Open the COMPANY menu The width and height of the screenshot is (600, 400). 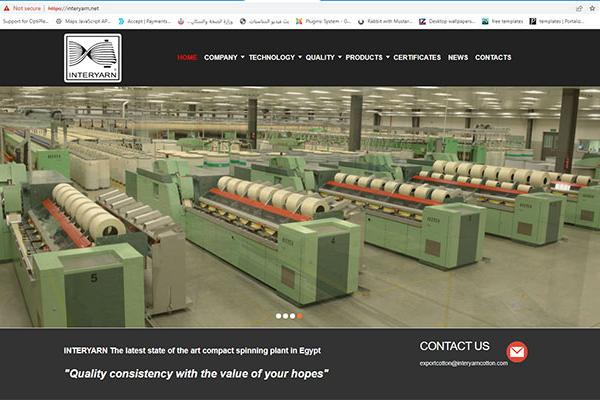(x=221, y=57)
